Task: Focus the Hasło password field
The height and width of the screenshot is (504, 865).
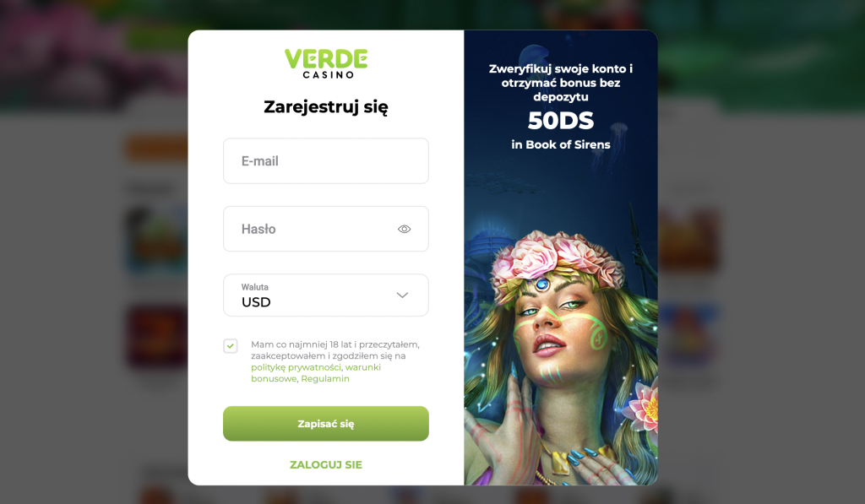Action: [x=326, y=229]
